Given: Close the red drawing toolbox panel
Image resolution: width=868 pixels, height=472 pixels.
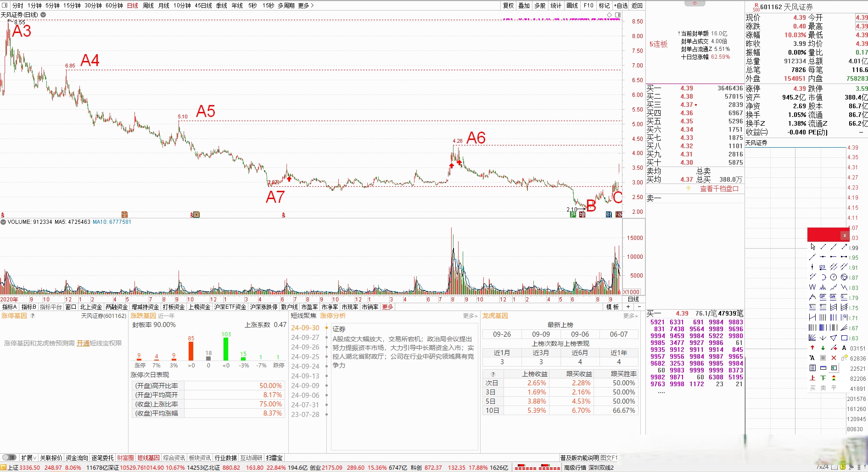Looking at the screenshot, I should click(x=845, y=235).
